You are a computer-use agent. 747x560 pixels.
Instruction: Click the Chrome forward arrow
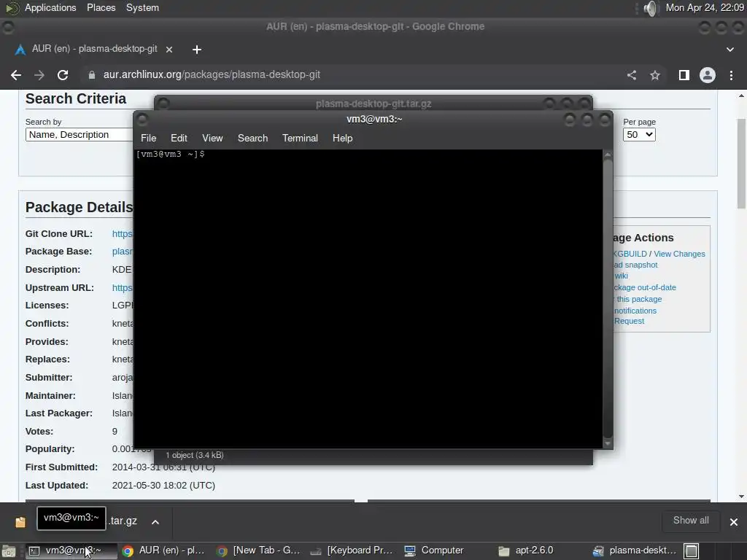[39, 75]
